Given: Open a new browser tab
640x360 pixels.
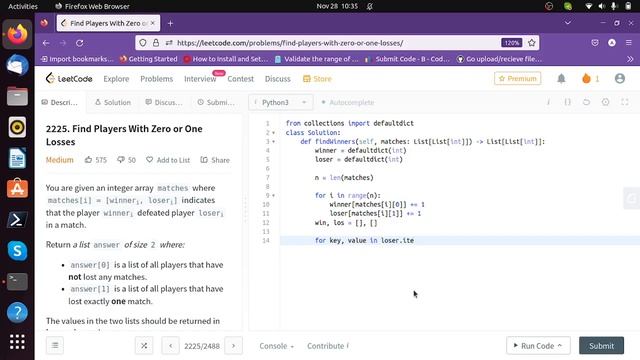Looking at the screenshot, I should [170, 23].
